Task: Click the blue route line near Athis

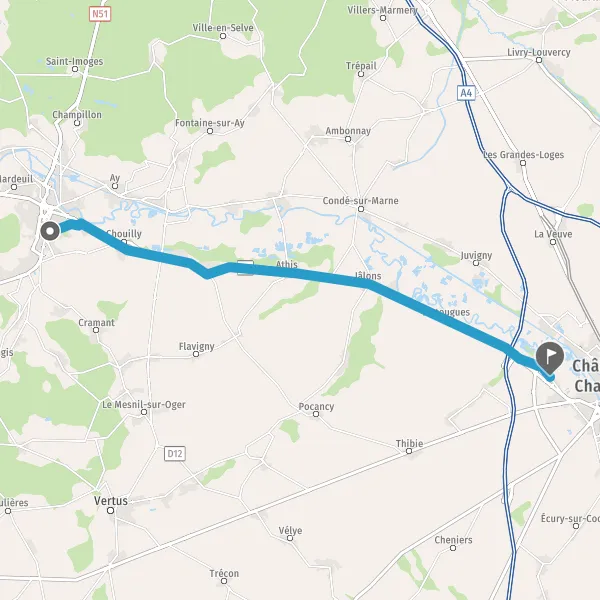Action: (291, 272)
